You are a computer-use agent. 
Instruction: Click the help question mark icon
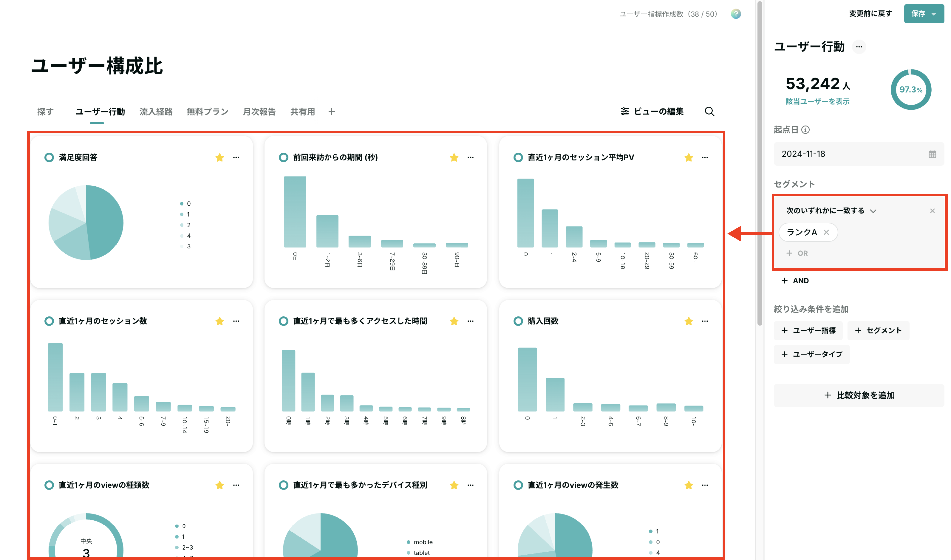pyautogui.click(x=736, y=14)
